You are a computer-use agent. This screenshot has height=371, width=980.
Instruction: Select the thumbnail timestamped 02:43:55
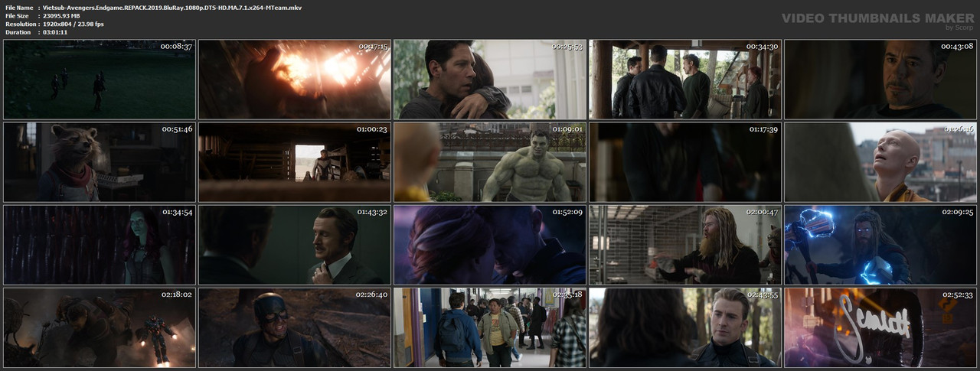[x=685, y=327]
